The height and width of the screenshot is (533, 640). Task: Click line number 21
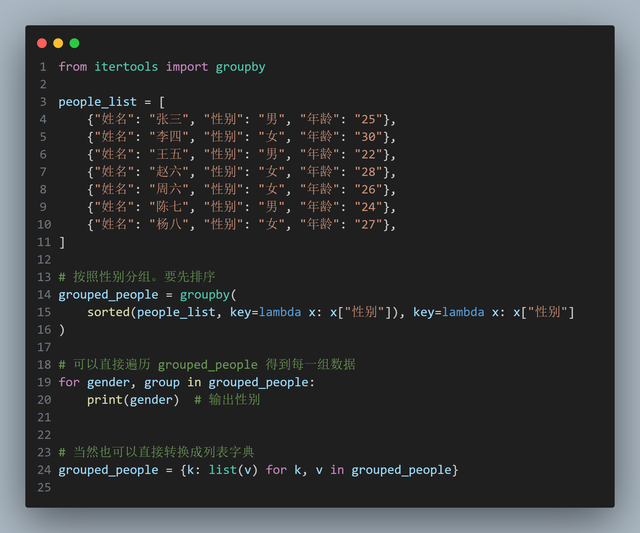click(x=44, y=418)
